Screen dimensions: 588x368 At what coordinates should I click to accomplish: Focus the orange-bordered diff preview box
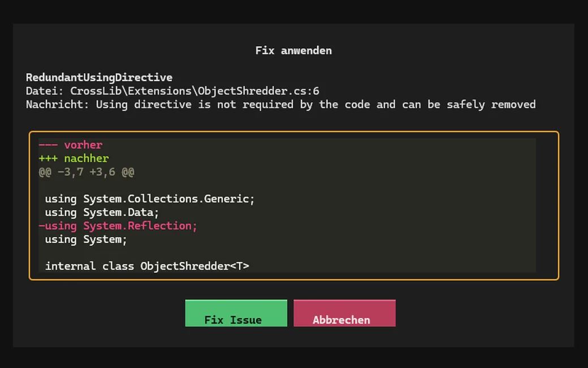coord(293,206)
